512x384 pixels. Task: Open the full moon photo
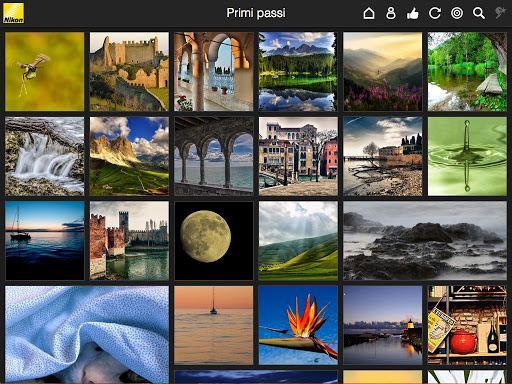[214, 241]
